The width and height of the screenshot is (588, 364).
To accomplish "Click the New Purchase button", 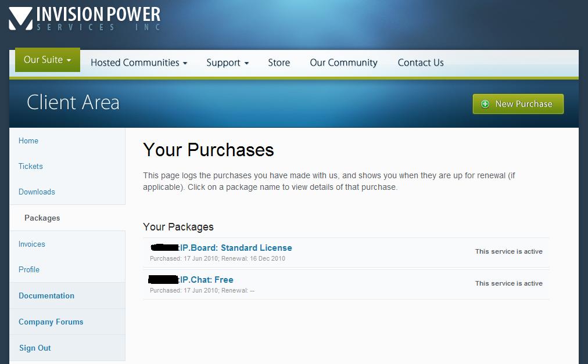I will (518, 104).
